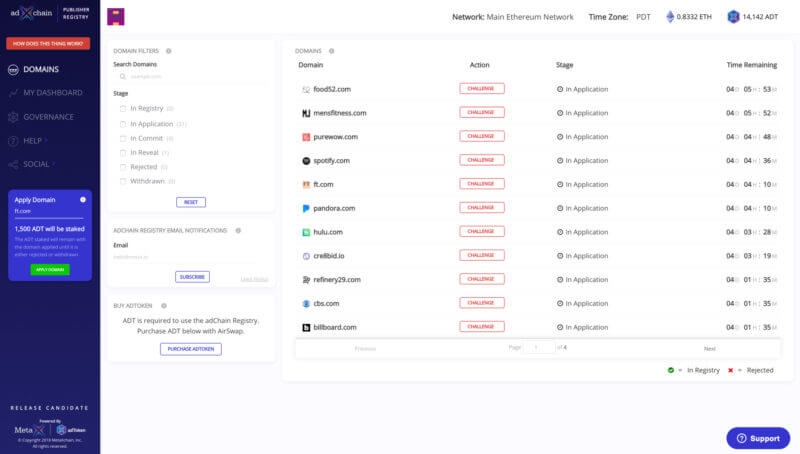
Task: Click the refinery29.com favicon
Action: pos(306,280)
